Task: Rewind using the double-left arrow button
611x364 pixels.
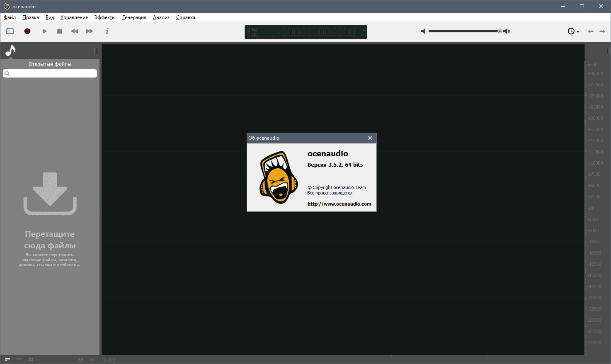Action: click(75, 31)
